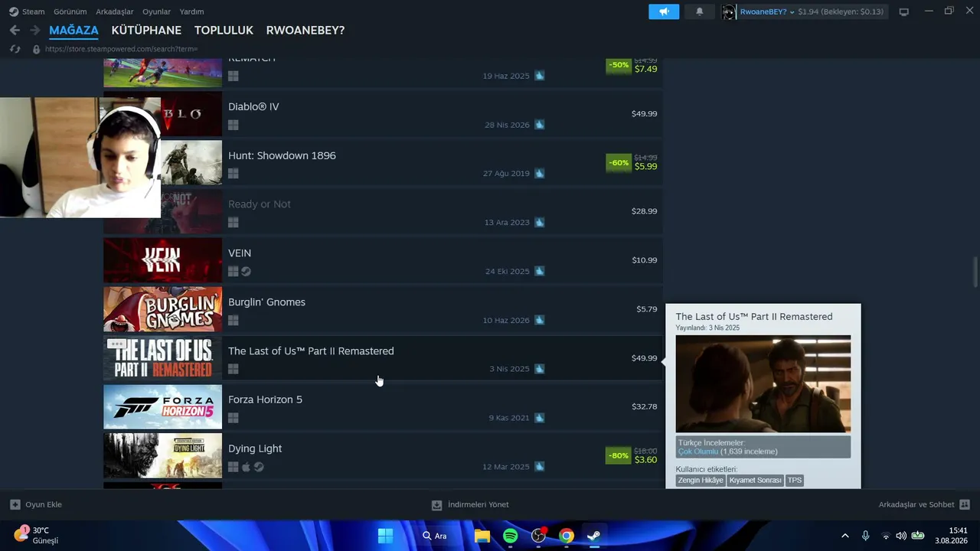Open the Dying Light title link
This screenshot has height=551, width=980.
(255, 448)
